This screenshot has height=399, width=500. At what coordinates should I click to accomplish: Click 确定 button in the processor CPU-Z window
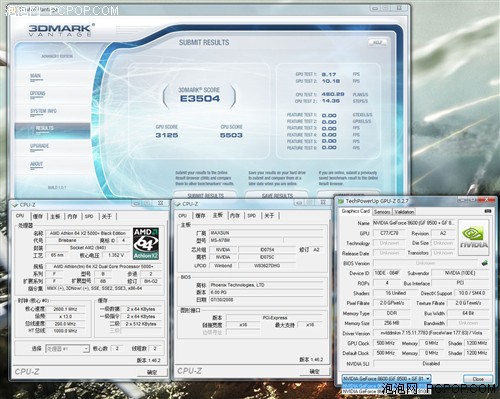coord(152,372)
